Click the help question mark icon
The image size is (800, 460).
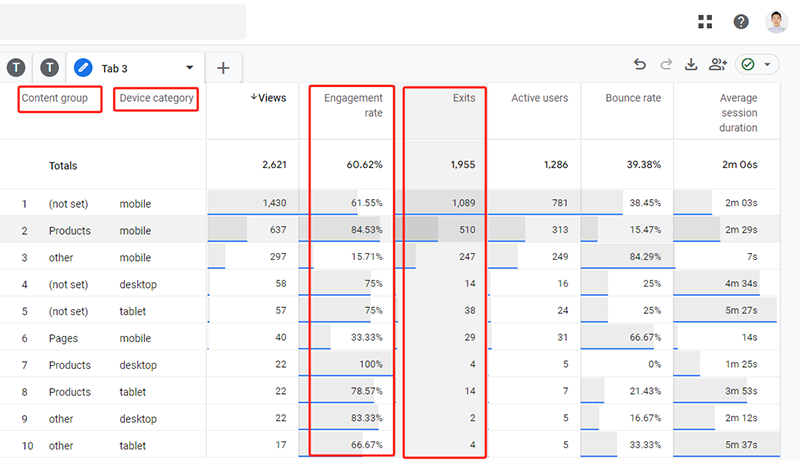[741, 21]
